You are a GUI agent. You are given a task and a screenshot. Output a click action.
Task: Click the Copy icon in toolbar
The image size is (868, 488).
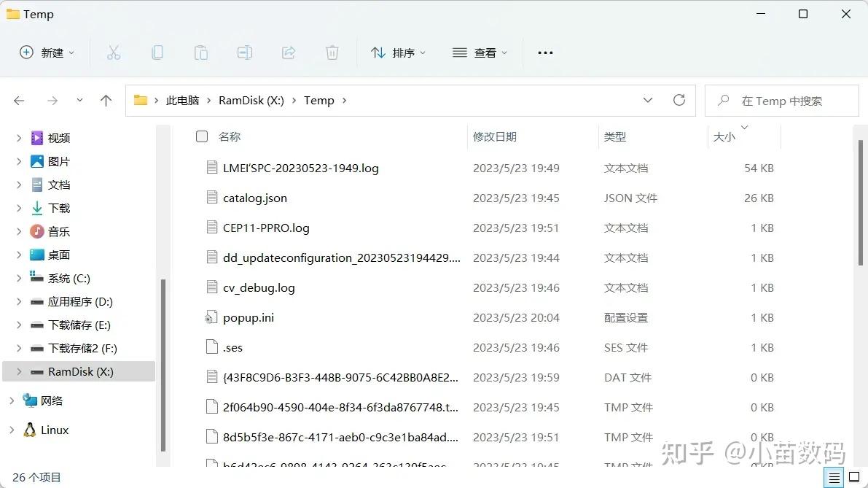click(x=157, y=53)
